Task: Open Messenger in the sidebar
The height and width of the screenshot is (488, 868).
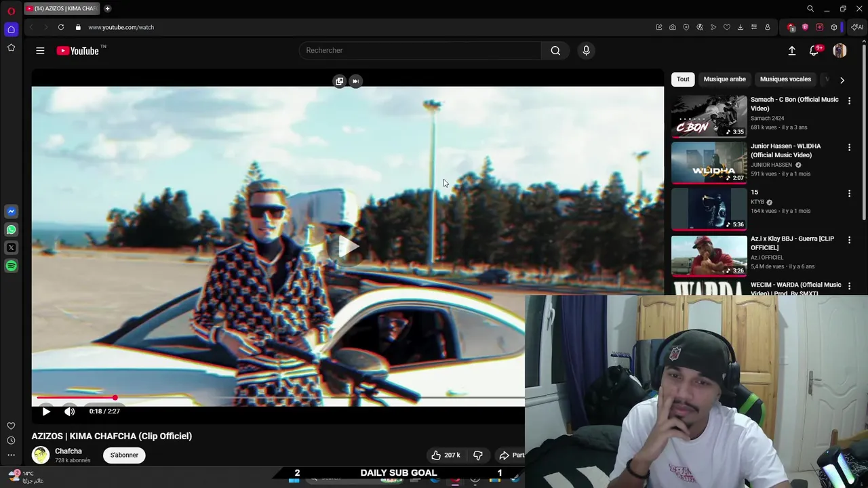Action: click(x=11, y=211)
